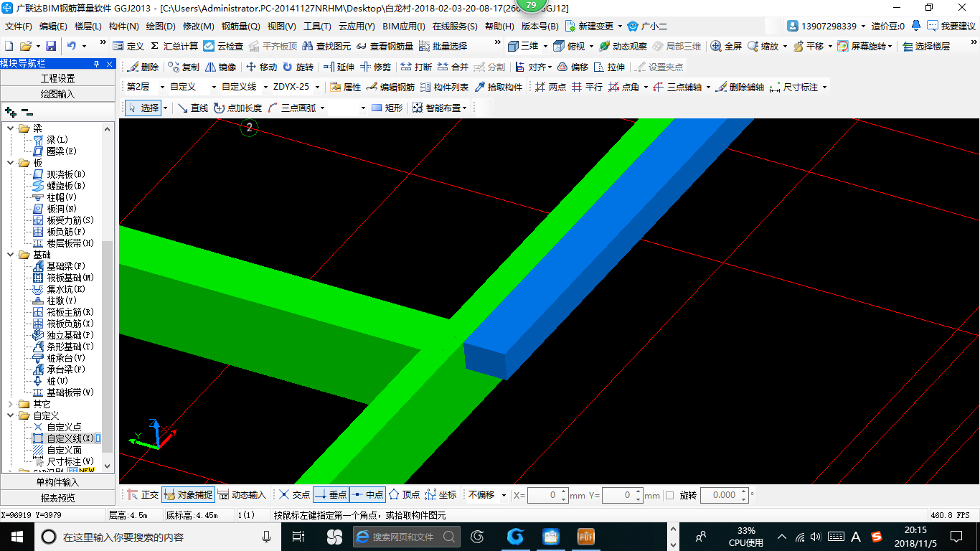The width and height of the screenshot is (980, 551).
Task: Open the 属性 properties panel
Action: (345, 87)
